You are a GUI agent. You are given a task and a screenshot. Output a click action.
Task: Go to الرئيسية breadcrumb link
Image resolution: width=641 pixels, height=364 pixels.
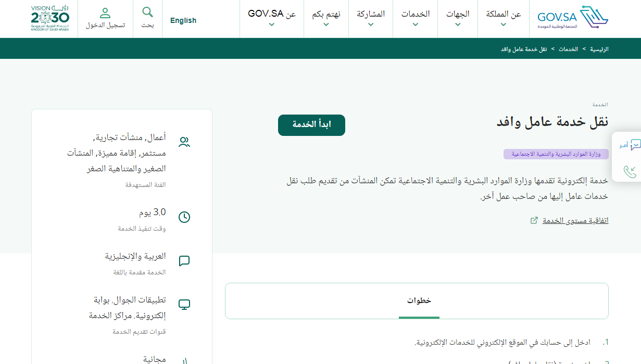tap(599, 49)
